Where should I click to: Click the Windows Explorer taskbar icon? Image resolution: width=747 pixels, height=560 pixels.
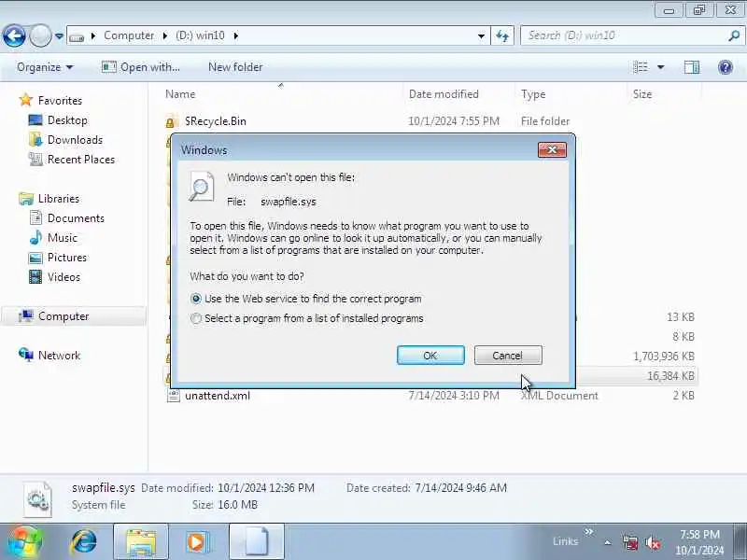click(141, 542)
